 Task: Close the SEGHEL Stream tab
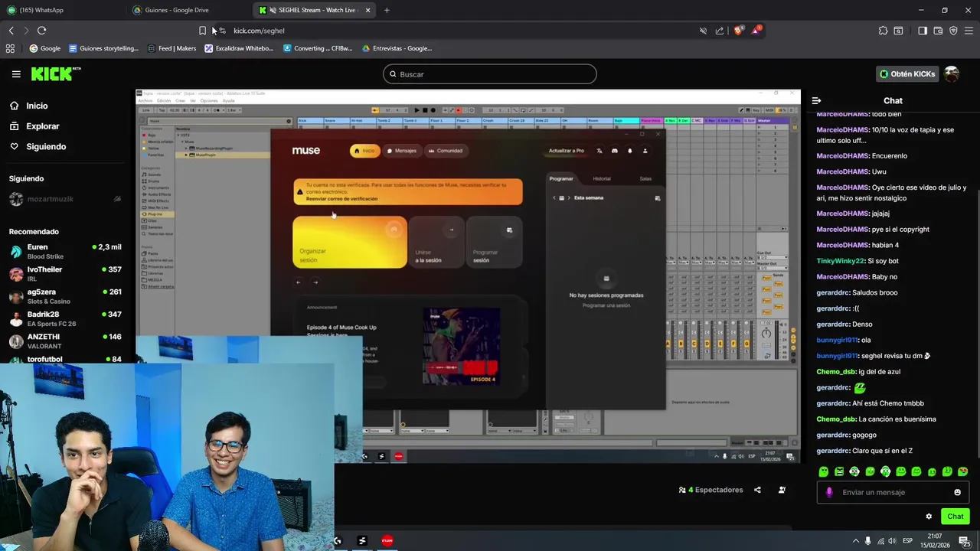(x=367, y=10)
